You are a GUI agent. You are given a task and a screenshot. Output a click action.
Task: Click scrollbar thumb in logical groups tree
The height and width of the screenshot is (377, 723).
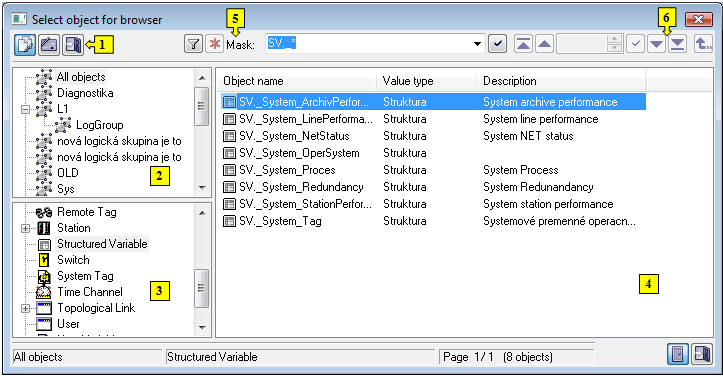(201, 106)
